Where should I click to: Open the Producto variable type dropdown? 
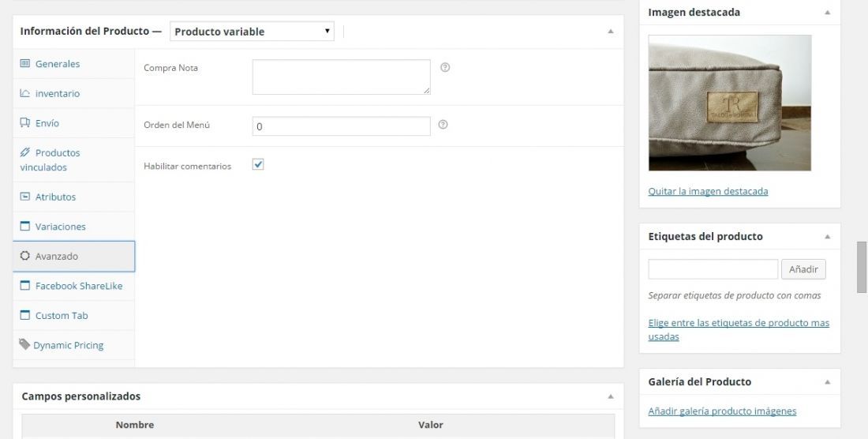252,32
